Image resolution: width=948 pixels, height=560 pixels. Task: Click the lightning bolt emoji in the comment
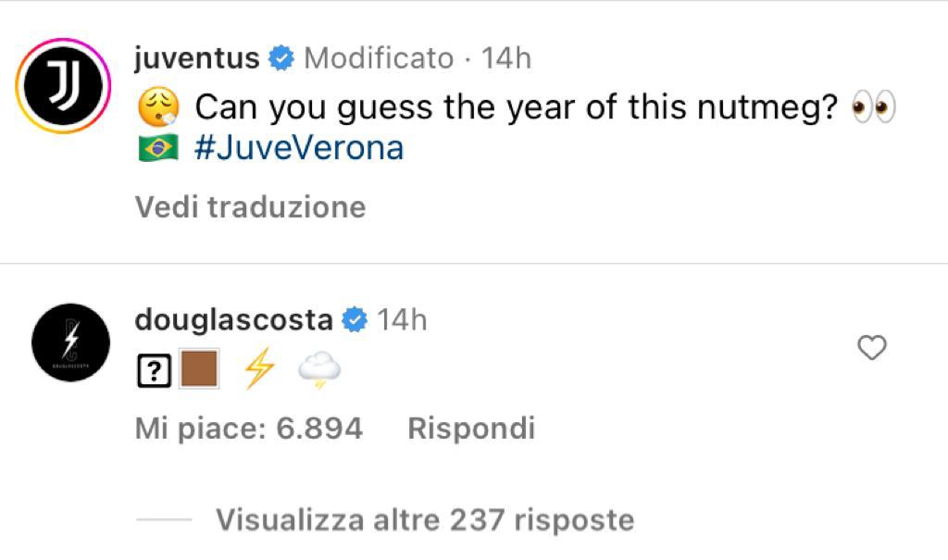[x=258, y=370]
